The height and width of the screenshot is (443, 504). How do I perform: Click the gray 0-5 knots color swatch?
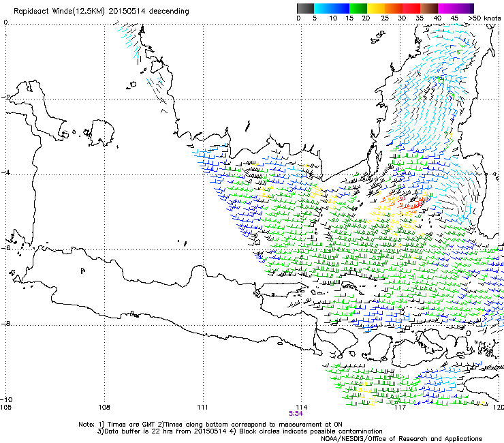coord(305,9)
